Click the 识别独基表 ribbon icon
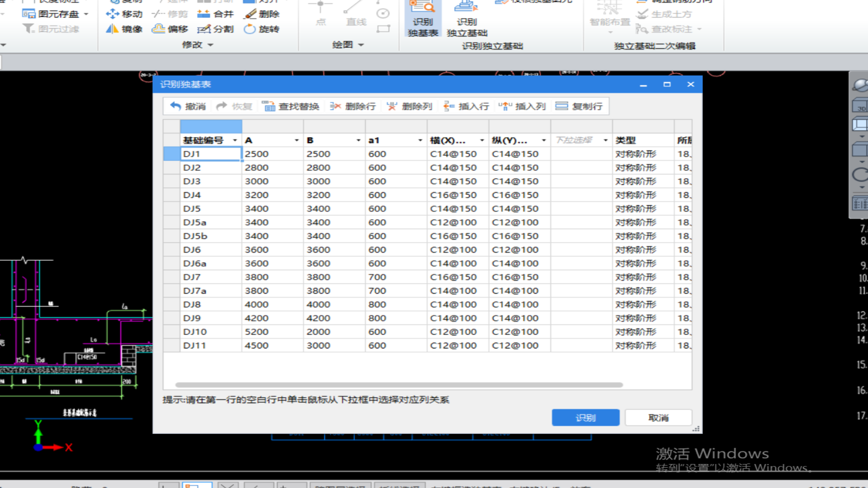This screenshot has width=868, height=488. [423, 19]
